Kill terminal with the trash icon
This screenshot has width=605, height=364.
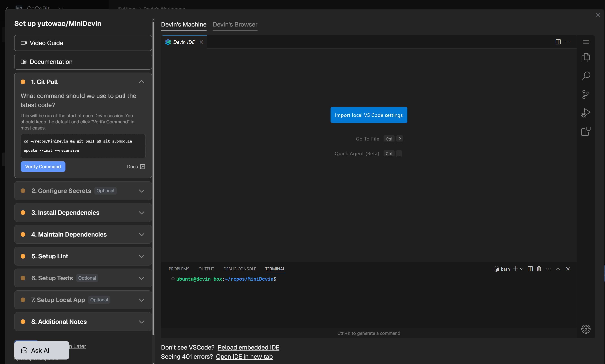click(539, 269)
